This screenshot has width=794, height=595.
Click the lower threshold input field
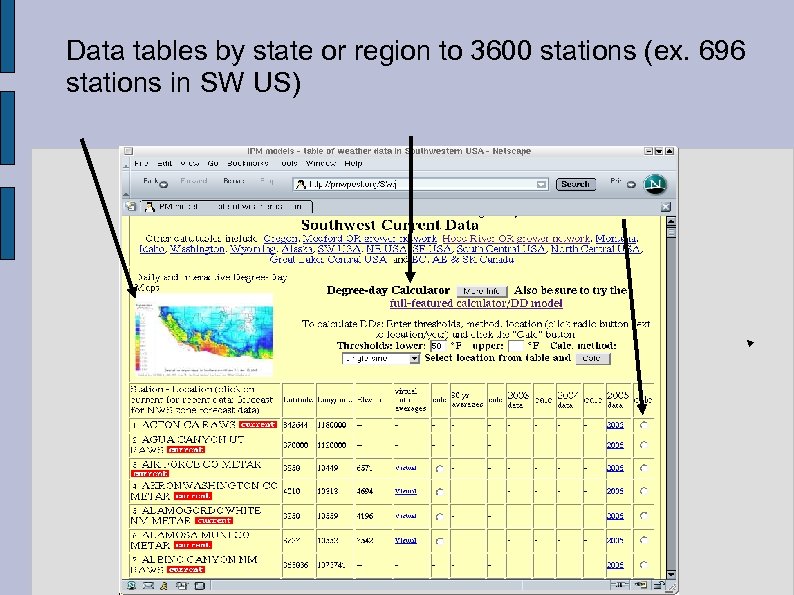pos(437,346)
